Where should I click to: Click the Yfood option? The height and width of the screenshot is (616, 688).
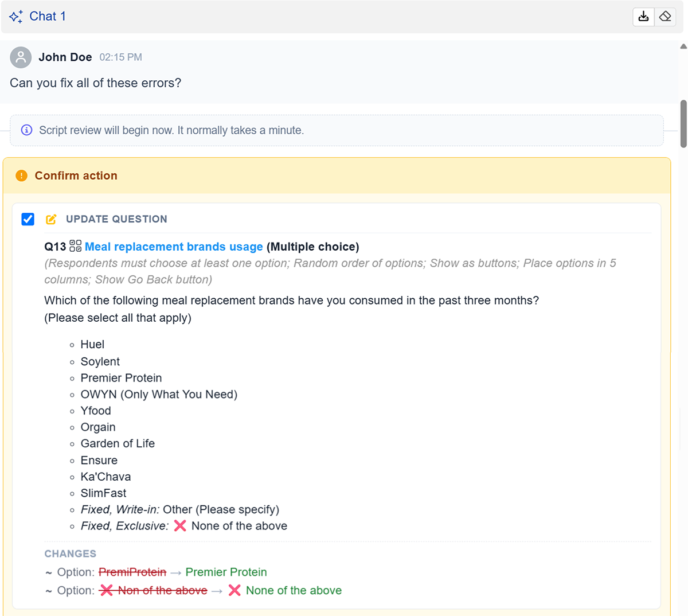96,411
